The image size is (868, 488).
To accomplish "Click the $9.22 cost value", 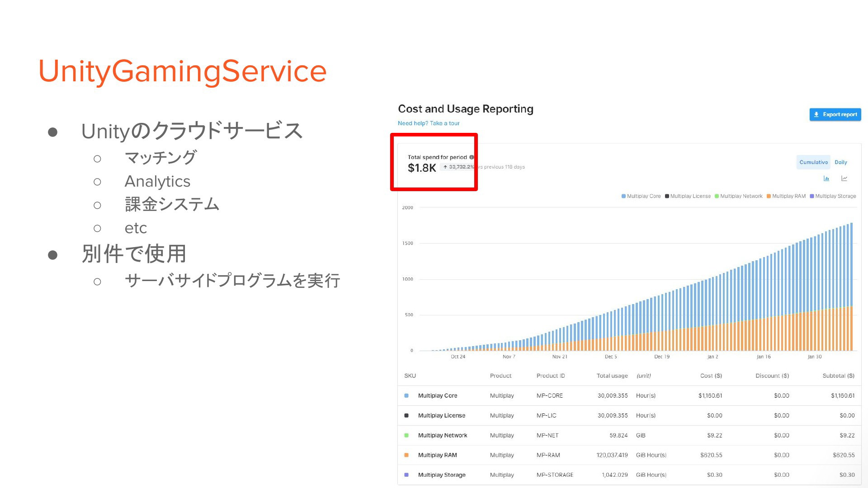I will 715,436.
